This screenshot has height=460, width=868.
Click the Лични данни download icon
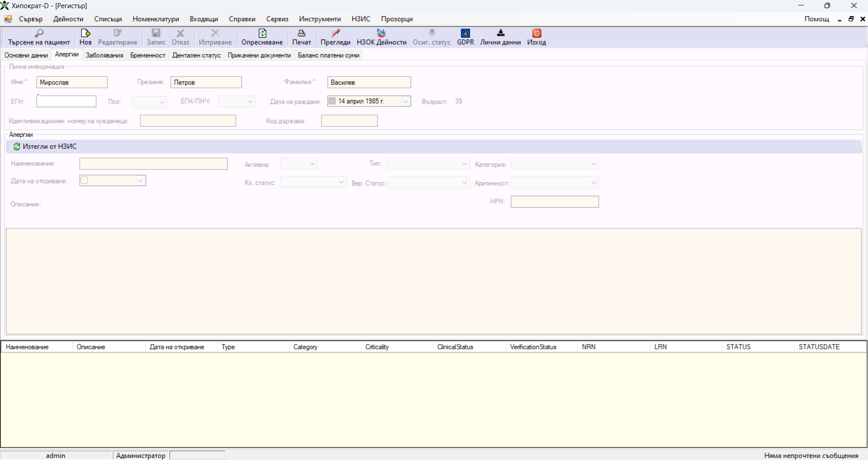point(500,33)
